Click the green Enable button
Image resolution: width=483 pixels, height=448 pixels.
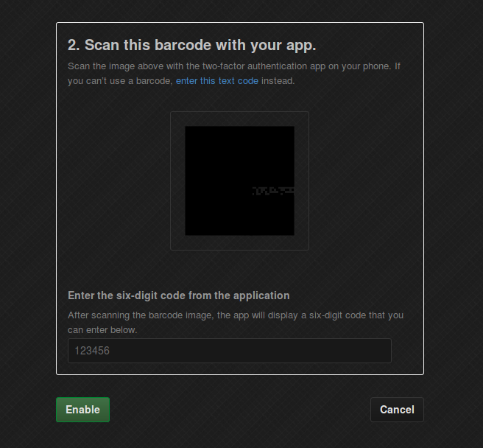click(x=82, y=410)
